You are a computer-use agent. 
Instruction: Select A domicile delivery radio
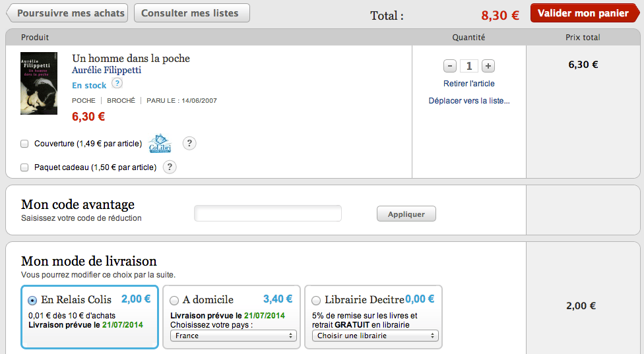coord(174,300)
